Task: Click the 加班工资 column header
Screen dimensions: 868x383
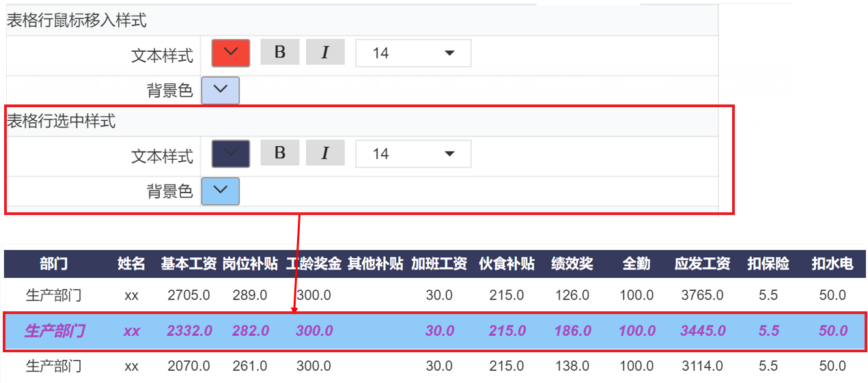Action: 439,264
